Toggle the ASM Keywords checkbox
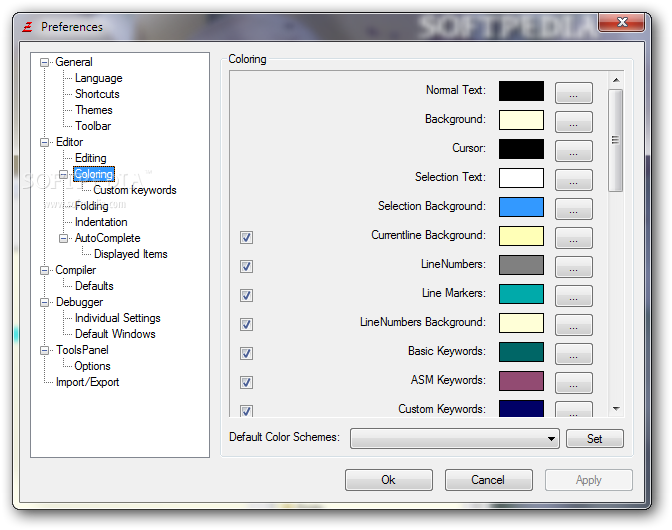 (246, 382)
